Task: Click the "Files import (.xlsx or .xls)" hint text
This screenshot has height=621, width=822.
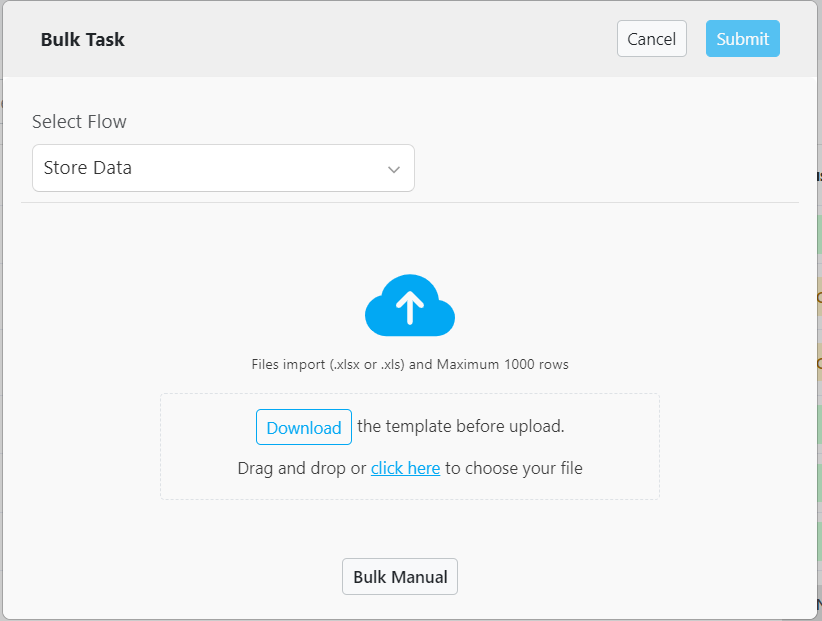Action: (x=328, y=365)
